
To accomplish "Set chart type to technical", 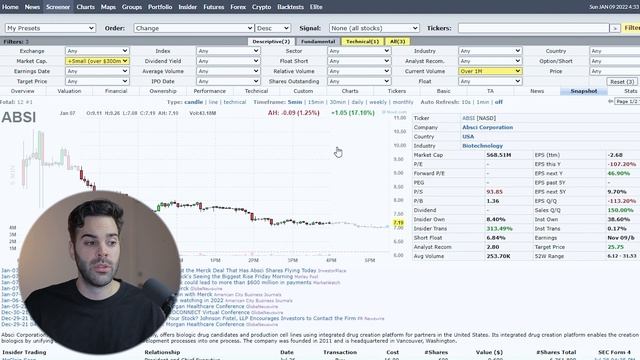I will pos(235,102).
